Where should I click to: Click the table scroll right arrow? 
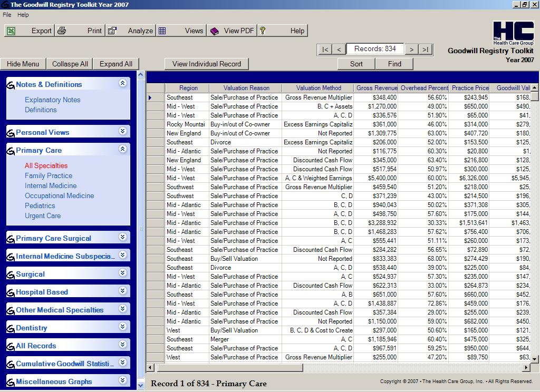pos(526,368)
